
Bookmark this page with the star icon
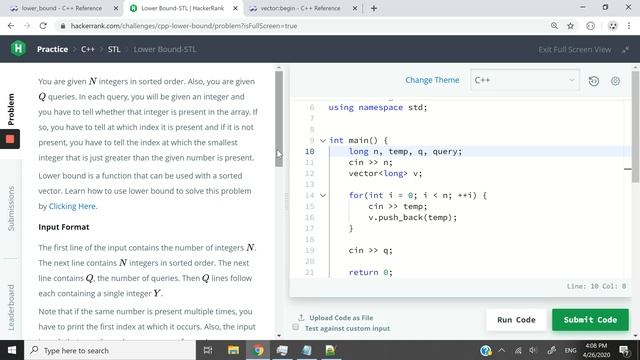(x=570, y=26)
